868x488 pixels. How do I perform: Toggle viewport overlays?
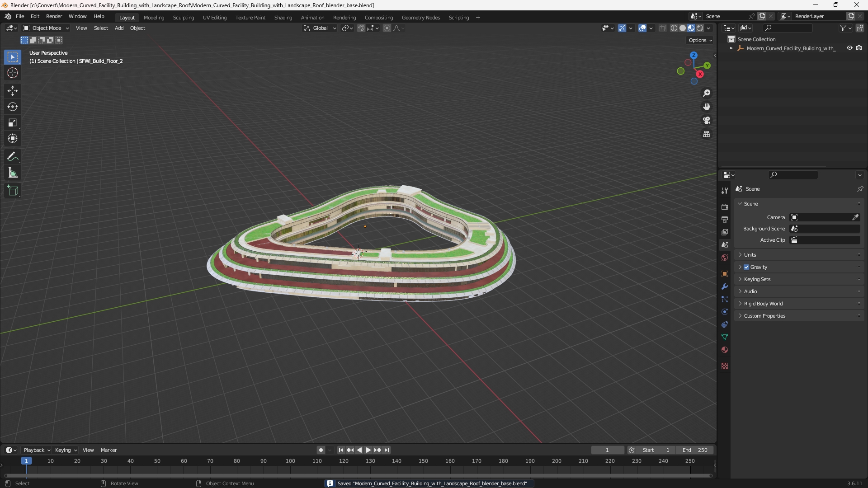pos(642,28)
